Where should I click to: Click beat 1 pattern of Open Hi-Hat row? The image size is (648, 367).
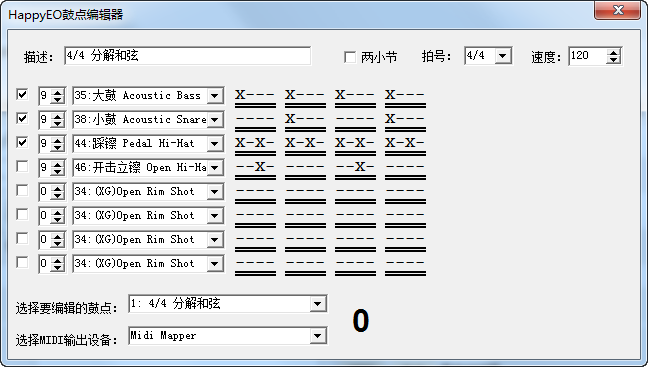(255, 170)
